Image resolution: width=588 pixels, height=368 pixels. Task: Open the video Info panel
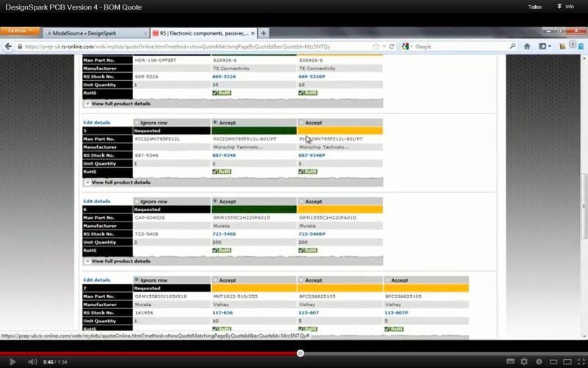[x=566, y=7]
